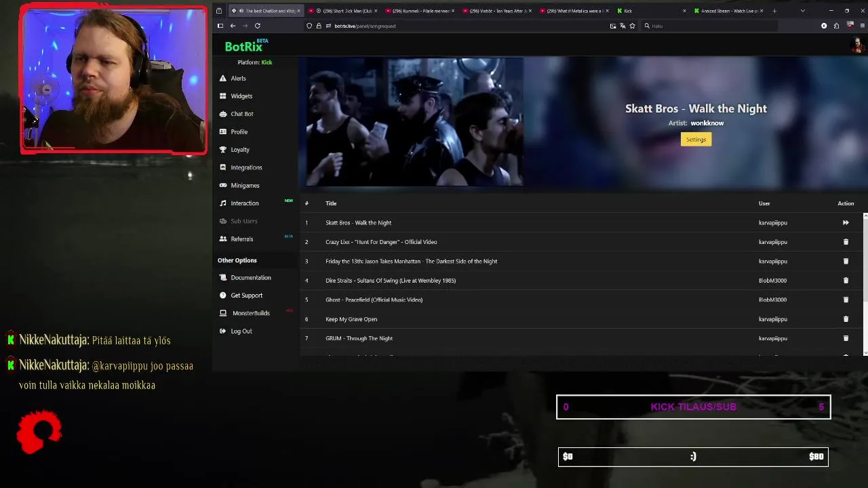The image size is (868, 488).
Task: Open the Referrals section
Action: coord(236,239)
